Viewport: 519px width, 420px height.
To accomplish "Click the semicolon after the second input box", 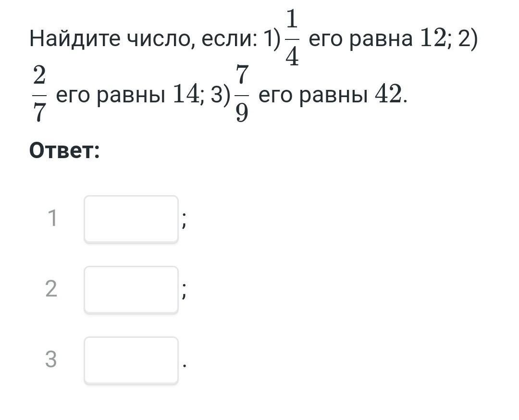I will (x=185, y=293).
